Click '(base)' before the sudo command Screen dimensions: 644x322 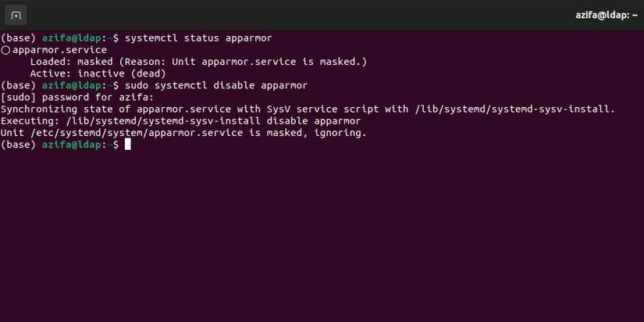pos(19,85)
